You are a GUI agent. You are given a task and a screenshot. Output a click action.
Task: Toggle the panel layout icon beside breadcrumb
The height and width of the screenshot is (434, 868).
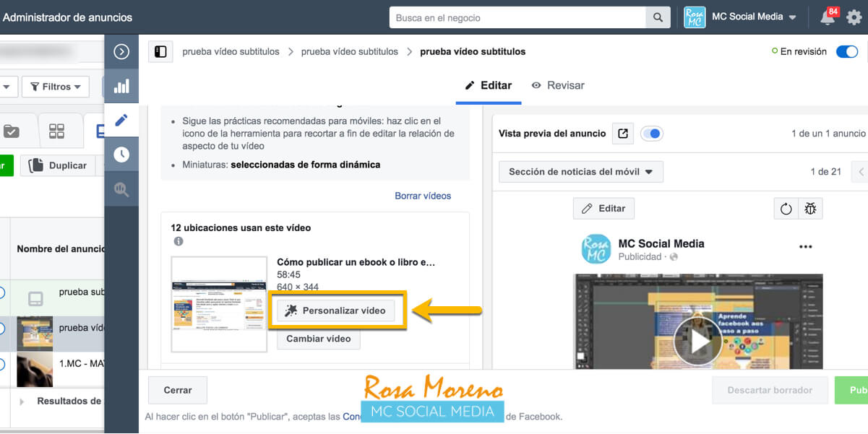(160, 51)
